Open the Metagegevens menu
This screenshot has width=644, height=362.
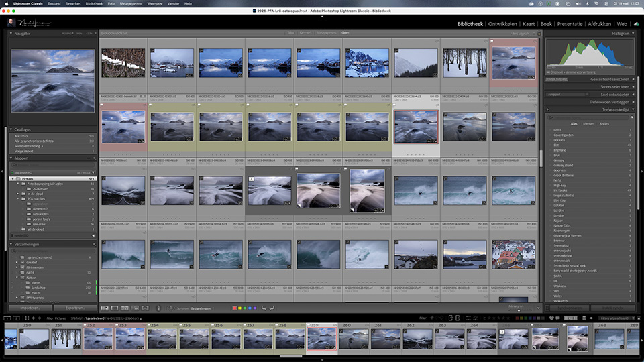(x=131, y=4)
